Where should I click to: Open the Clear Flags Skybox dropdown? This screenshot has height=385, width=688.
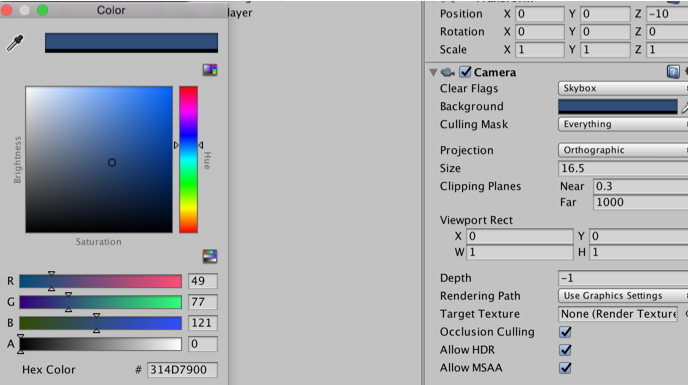[x=623, y=88]
